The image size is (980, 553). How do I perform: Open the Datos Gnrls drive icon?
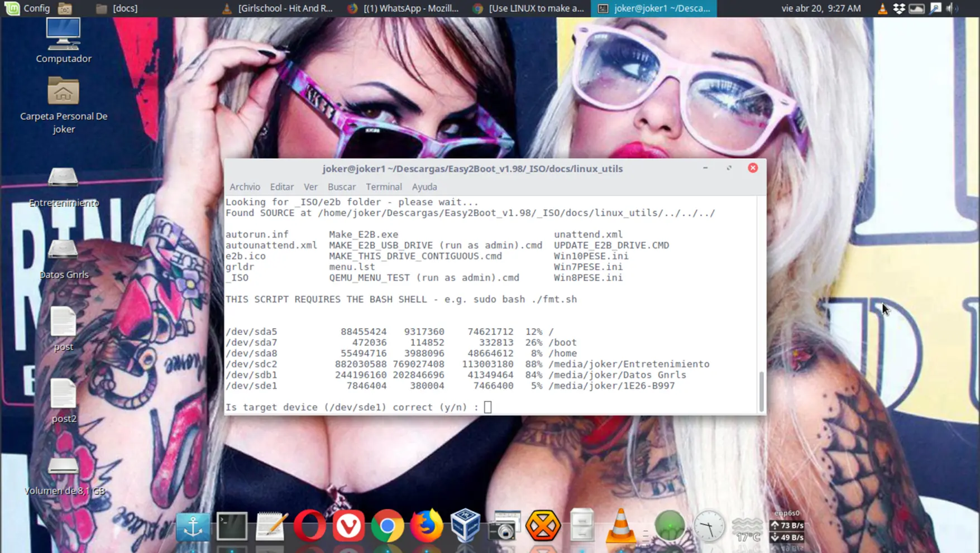(63, 259)
